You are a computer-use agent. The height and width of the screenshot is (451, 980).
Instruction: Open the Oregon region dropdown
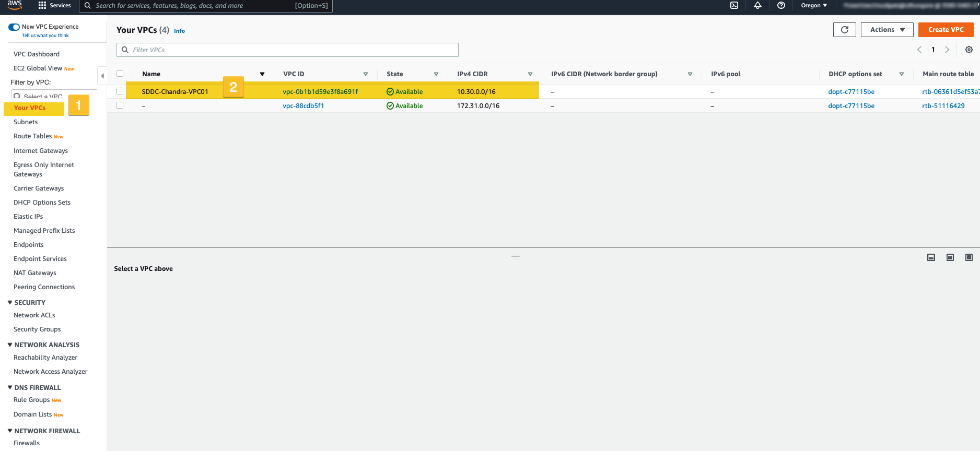point(814,5)
